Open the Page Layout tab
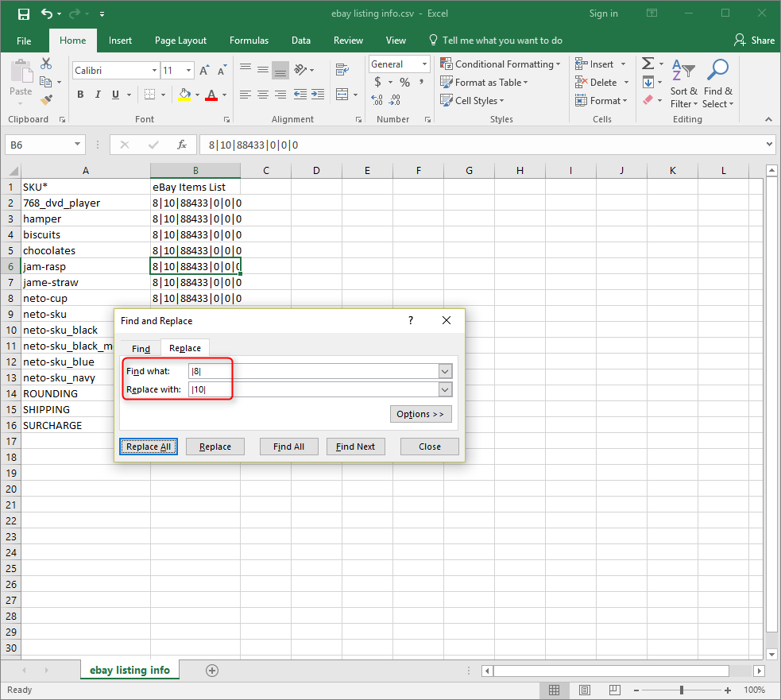Image resolution: width=781 pixels, height=700 pixels. point(180,41)
